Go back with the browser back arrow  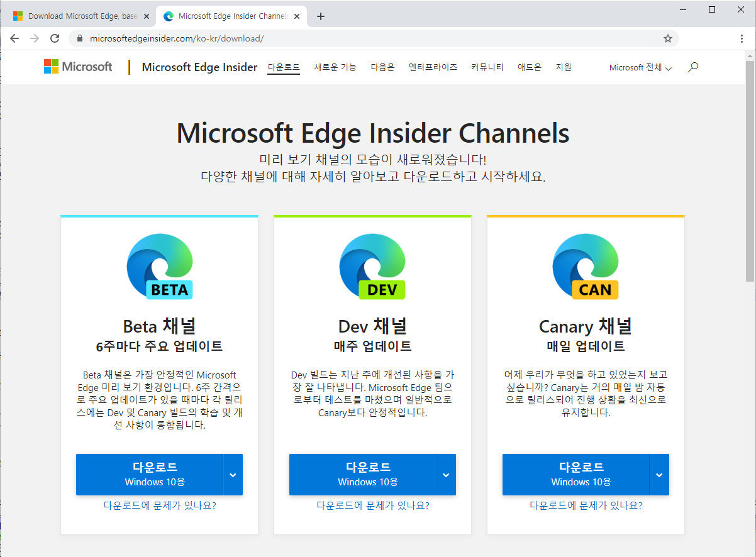14,38
